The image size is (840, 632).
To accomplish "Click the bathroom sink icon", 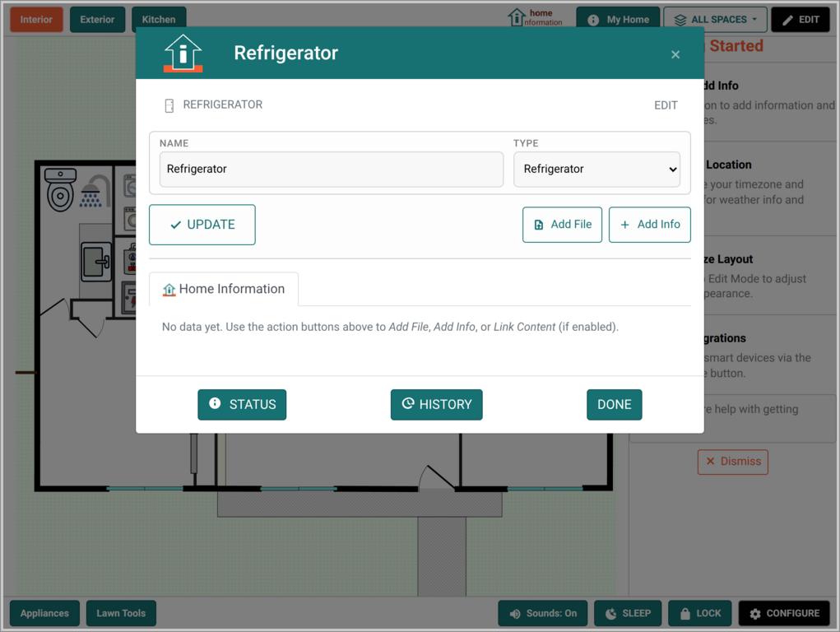I will (x=96, y=262).
